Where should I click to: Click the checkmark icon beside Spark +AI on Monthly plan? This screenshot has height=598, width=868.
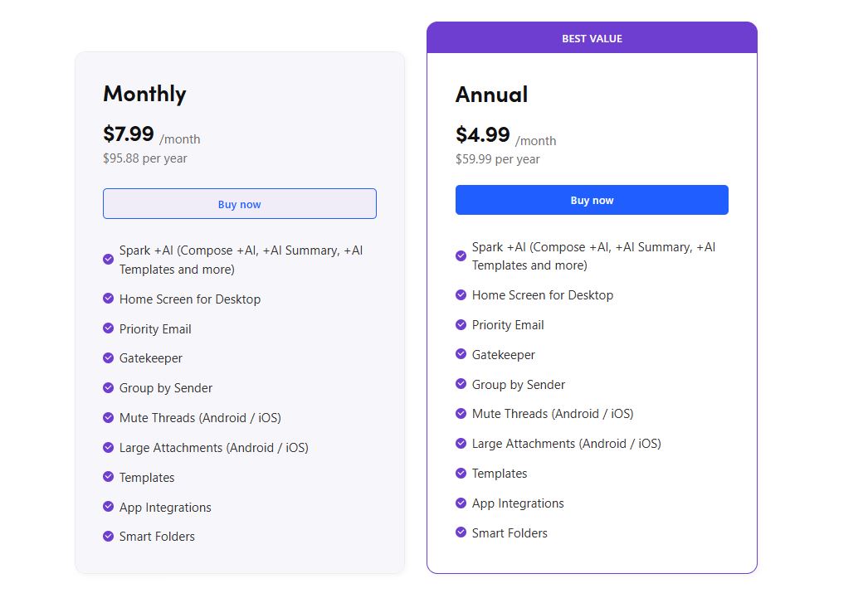pyautogui.click(x=108, y=259)
